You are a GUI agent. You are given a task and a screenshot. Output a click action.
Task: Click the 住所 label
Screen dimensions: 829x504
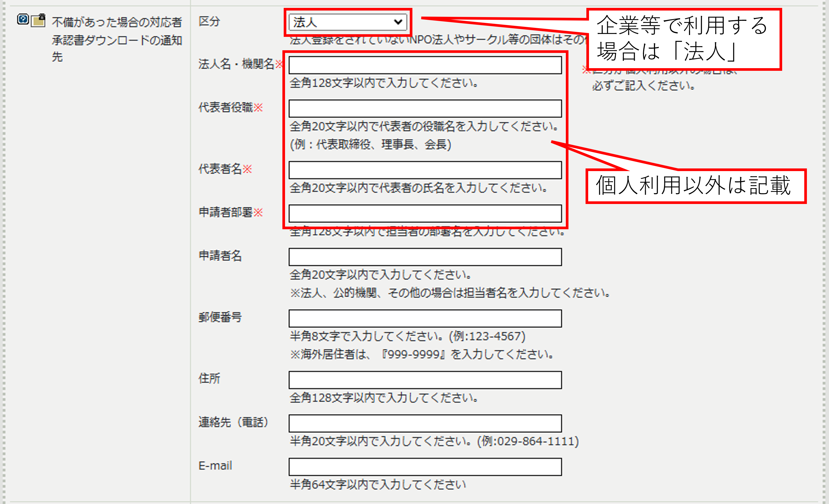(209, 378)
